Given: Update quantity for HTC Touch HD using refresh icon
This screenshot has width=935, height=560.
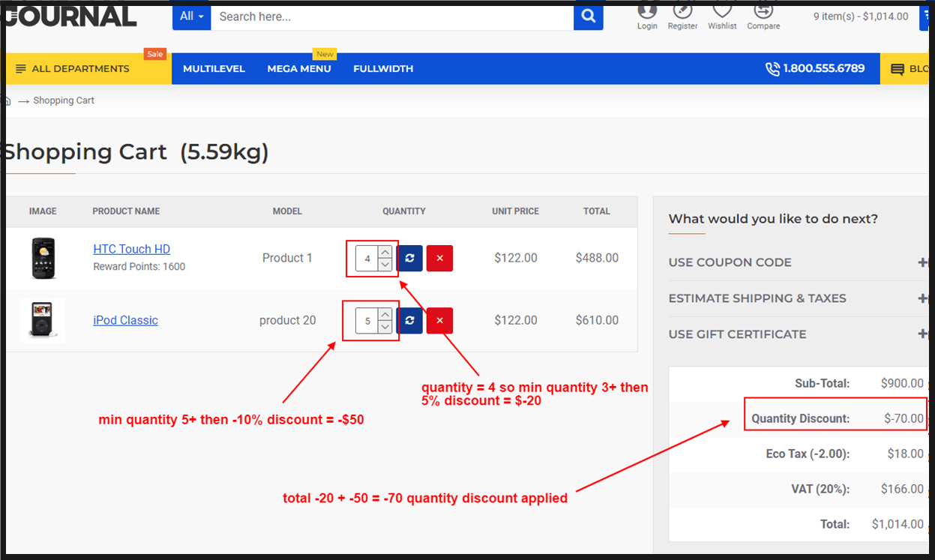Looking at the screenshot, I should pos(409,258).
